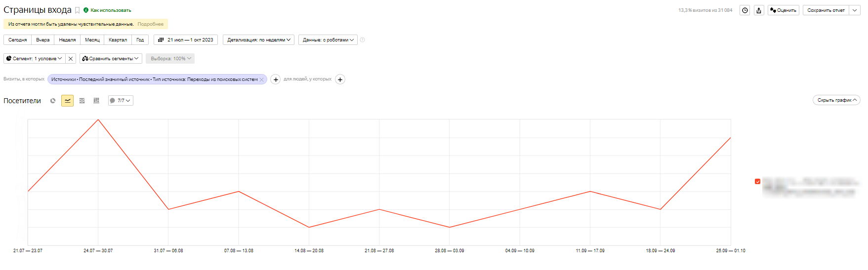Switch to stacked area chart view
868x270 pixels.
tap(82, 101)
